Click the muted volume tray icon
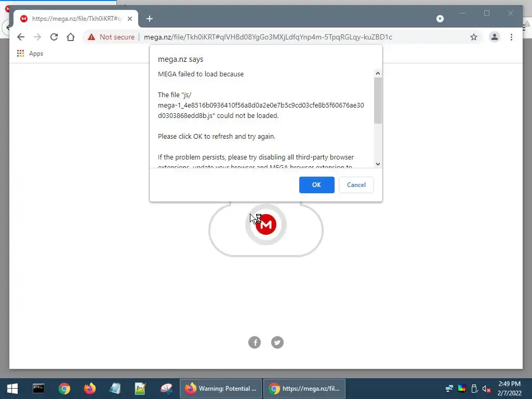Viewport: 532px width, 399px height. (486, 389)
